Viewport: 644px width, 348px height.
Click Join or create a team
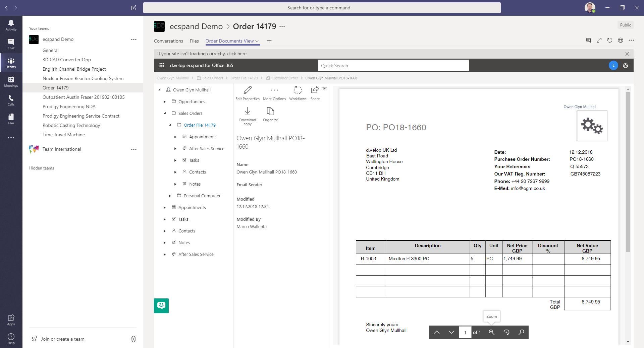(62, 339)
